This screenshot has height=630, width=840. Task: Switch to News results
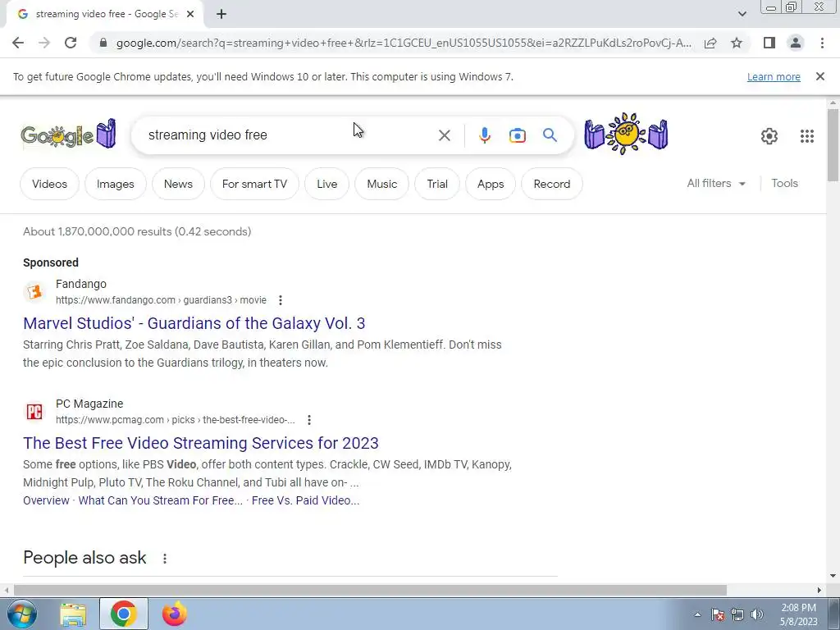178,184
